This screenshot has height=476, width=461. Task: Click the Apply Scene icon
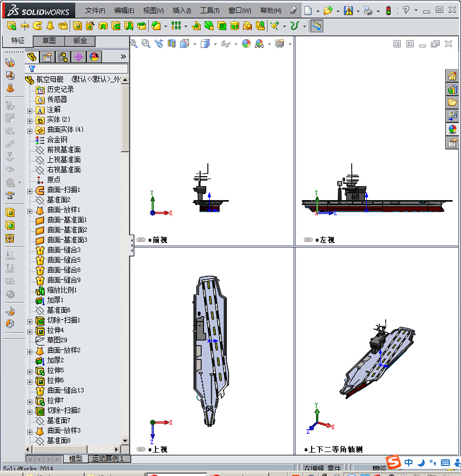259,43
